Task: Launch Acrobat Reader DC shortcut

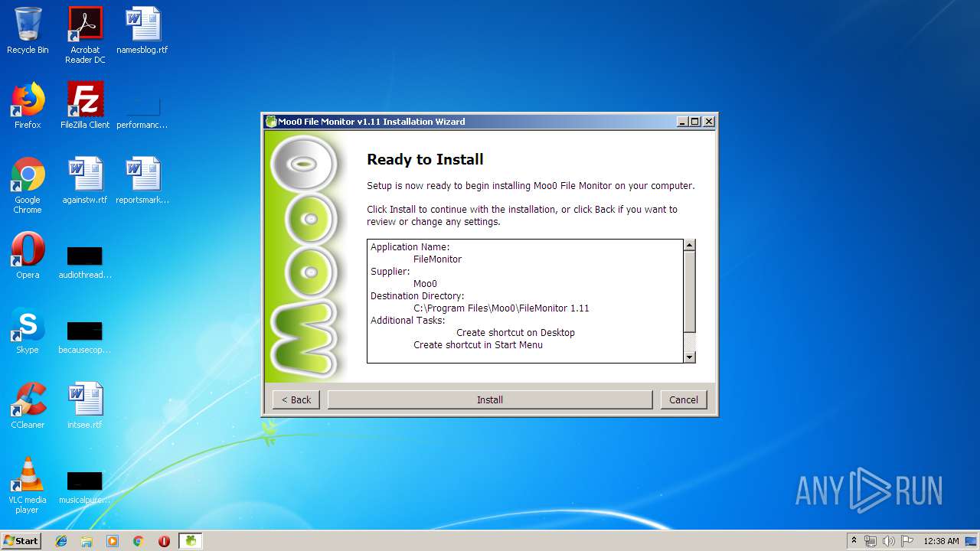Action: point(85,35)
